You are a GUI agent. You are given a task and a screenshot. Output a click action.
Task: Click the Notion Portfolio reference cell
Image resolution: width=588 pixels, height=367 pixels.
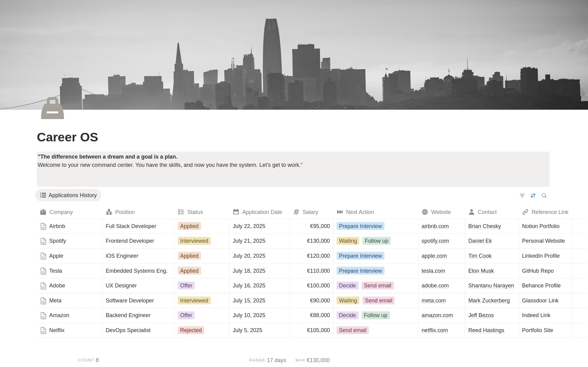tap(545, 226)
